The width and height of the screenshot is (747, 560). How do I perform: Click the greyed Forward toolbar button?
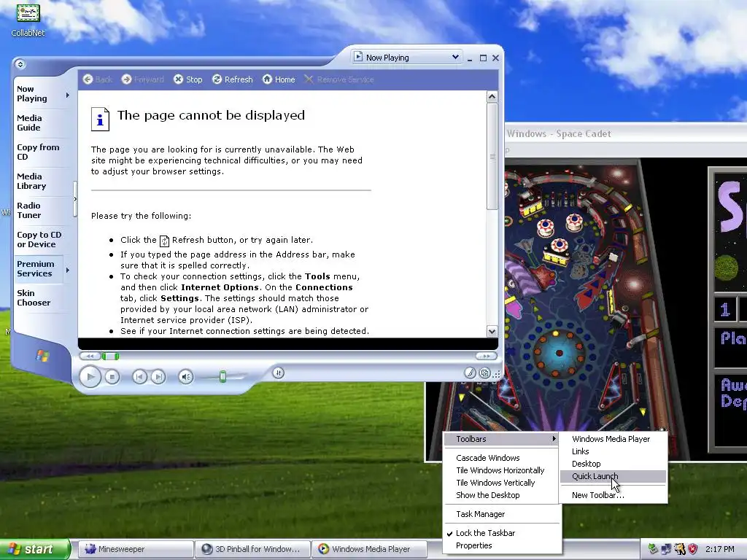pos(142,79)
